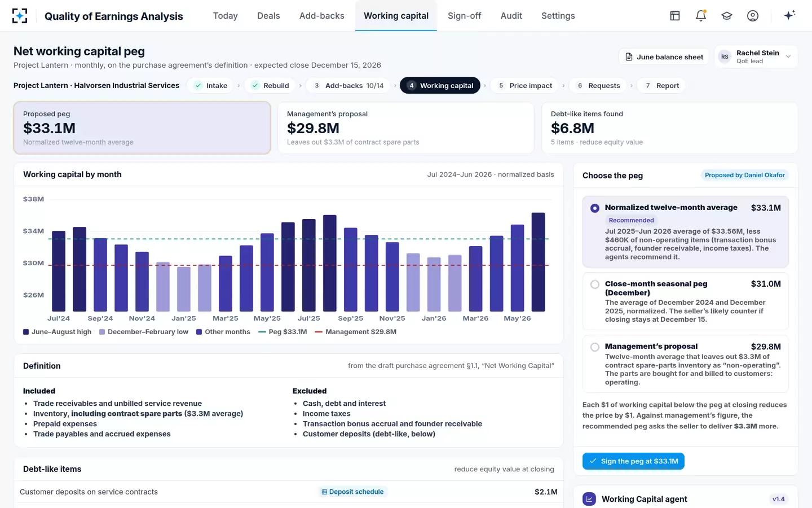Click the Recommended tag

pyautogui.click(x=631, y=221)
